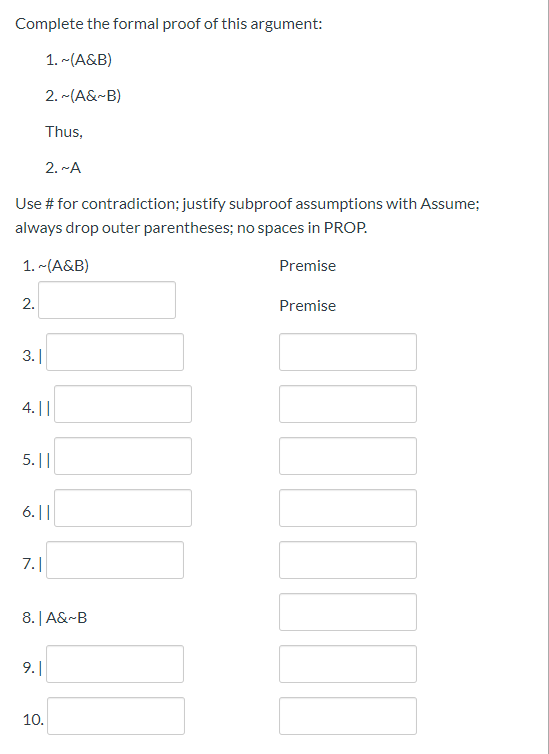
Task: Click the line 10 justification input field
Action: 348,716
